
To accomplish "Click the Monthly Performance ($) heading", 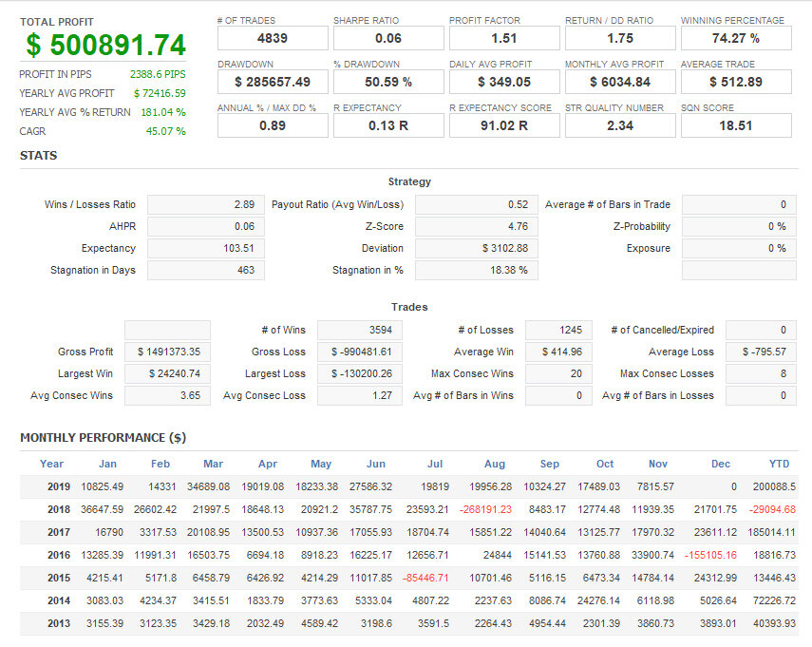I will tap(104, 438).
